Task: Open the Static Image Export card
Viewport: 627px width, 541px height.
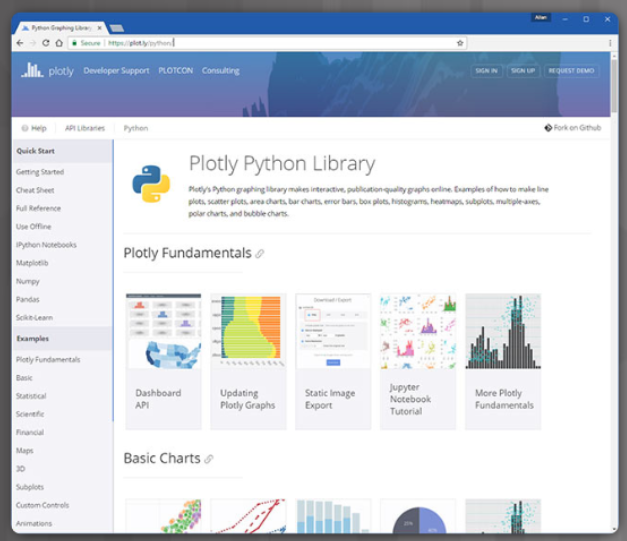Action: 333,361
